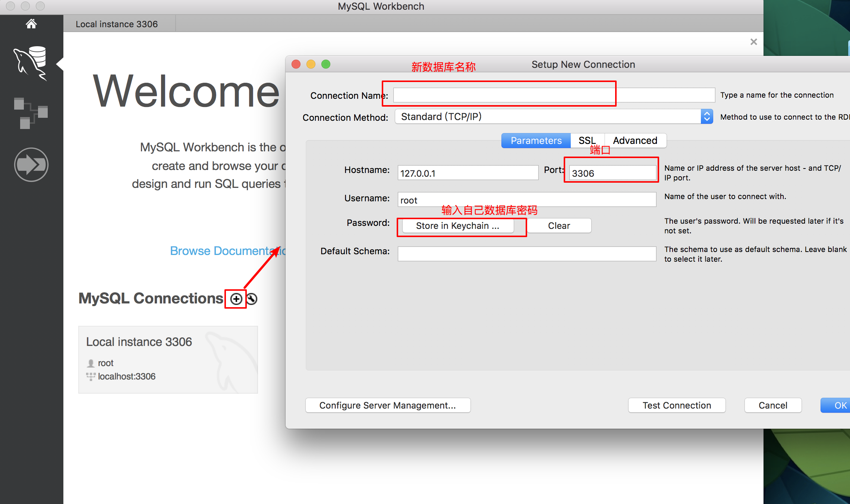
Task: Click the manage connections wrench icon
Action: (x=251, y=298)
